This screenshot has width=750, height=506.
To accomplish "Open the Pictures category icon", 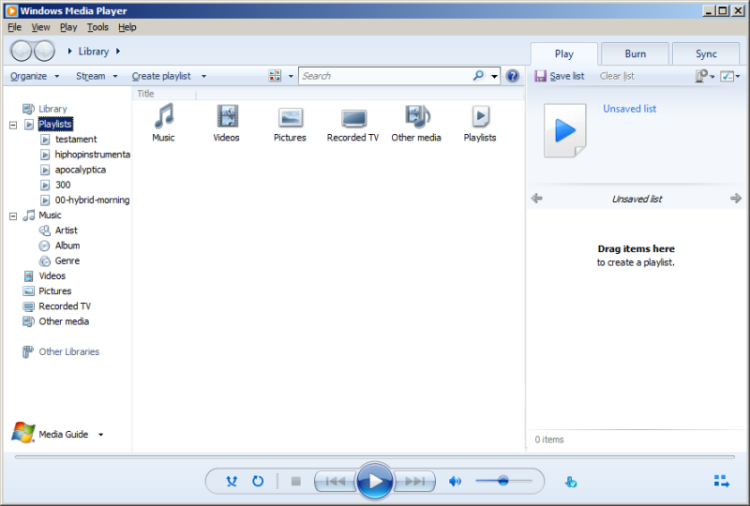I will click(x=290, y=117).
